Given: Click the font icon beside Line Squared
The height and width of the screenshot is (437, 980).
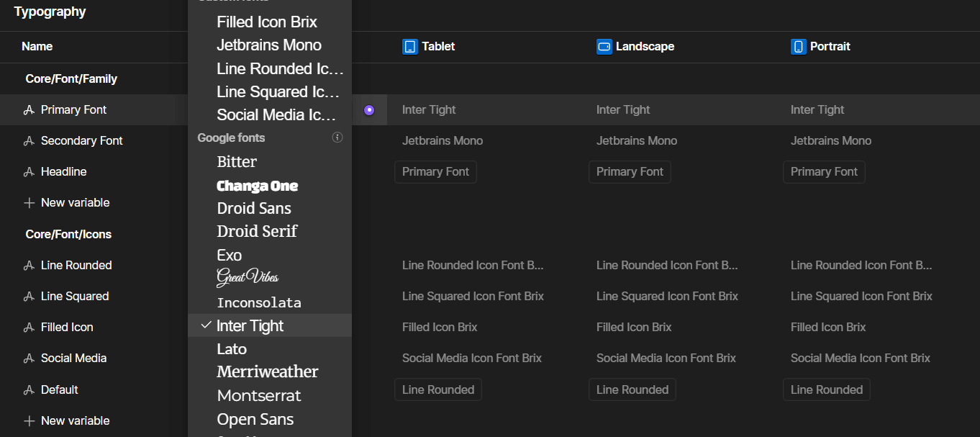Looking at the screenshot, I should [30, 296].
